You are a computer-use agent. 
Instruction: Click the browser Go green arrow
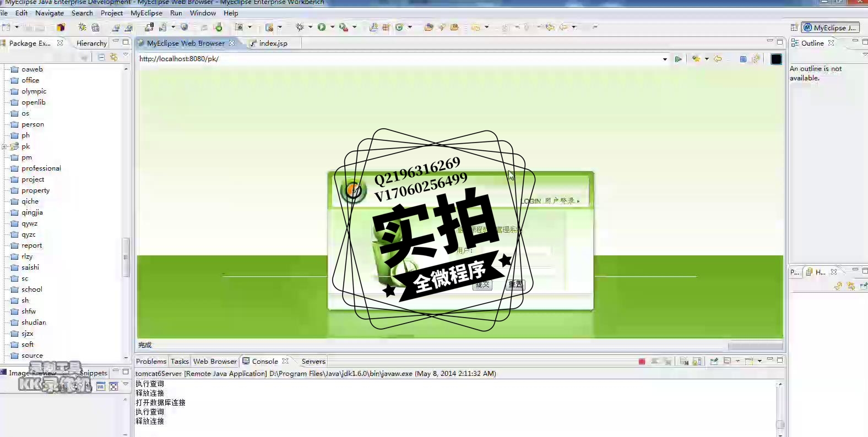point(679,59)
